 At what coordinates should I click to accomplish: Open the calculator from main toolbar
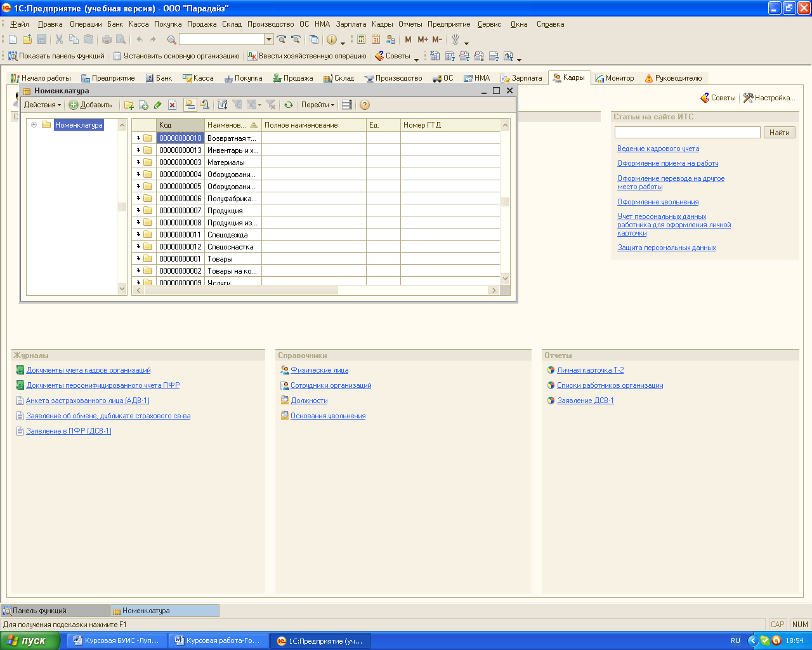click(x=361, y=39)
